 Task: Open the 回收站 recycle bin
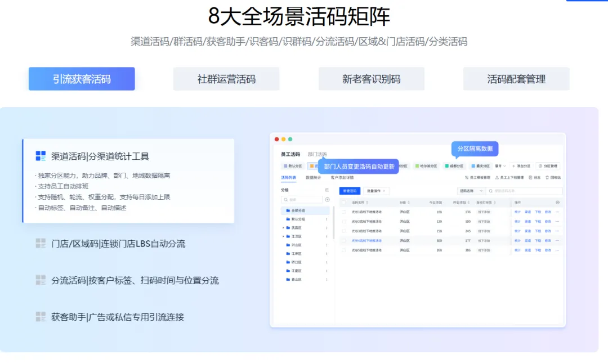pos(553,178)
